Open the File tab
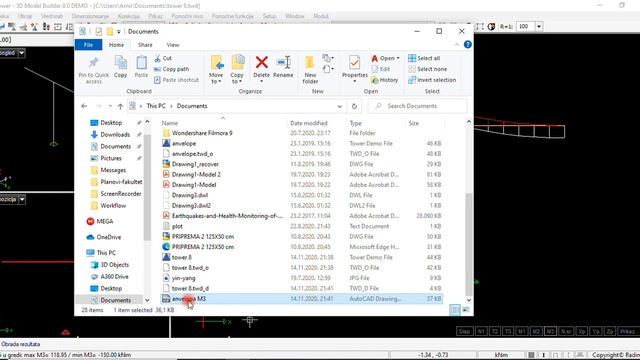This screenshot has height=360, width=640. (89, 45)
